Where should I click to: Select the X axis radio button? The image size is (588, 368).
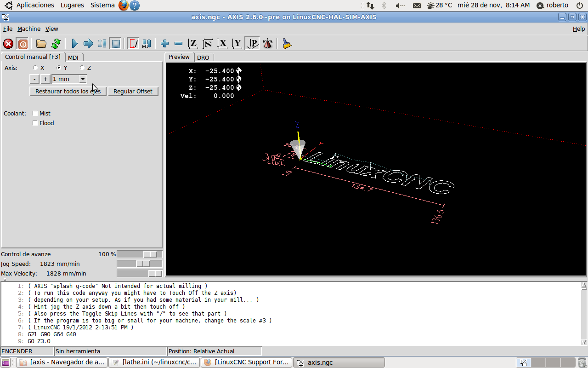[x=35, y=68]
